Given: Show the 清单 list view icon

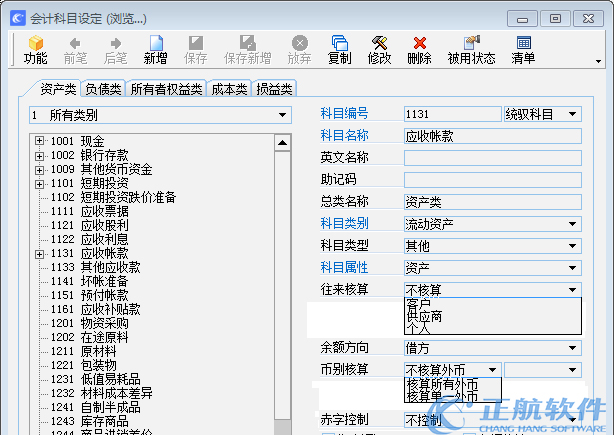Looking at the screenshot, I should 523,49.
